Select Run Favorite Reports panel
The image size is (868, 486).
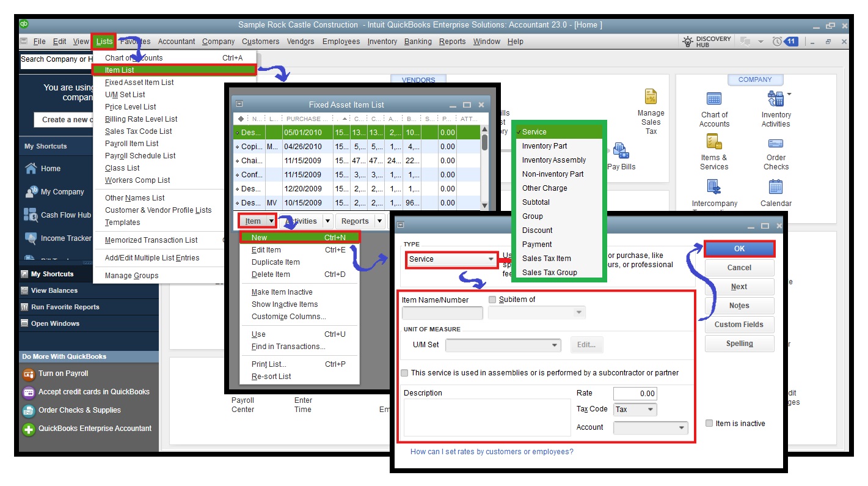pyautogui.click(x=89, y=307)
